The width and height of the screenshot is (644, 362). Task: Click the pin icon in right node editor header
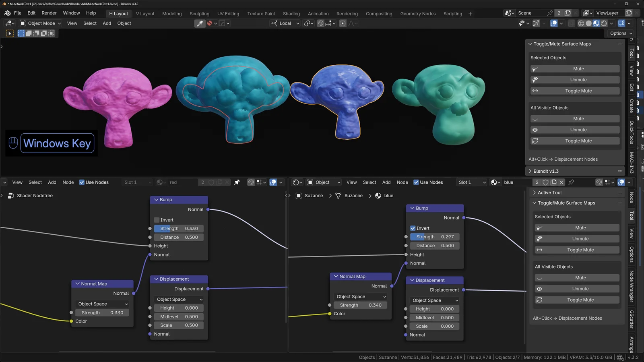point(571,182)
